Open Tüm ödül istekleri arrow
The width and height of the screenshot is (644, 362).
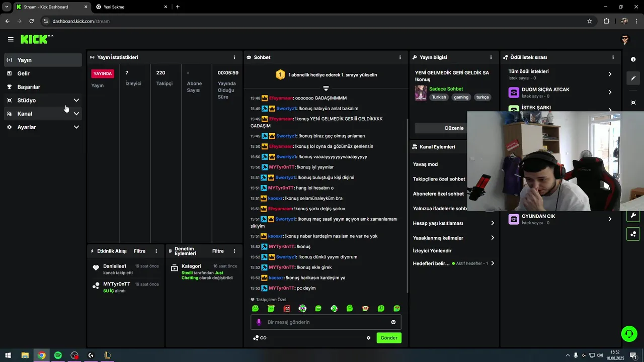(610, 74)
